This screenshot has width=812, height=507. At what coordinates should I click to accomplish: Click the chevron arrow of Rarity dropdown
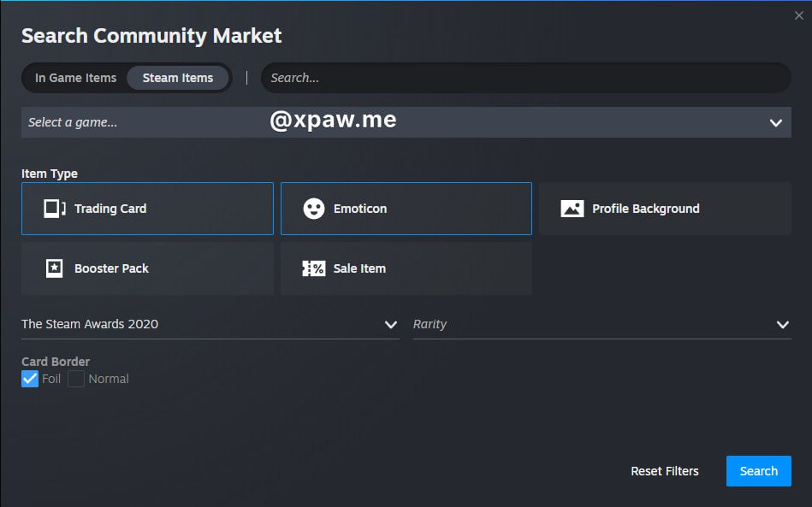tap(782, 325)
